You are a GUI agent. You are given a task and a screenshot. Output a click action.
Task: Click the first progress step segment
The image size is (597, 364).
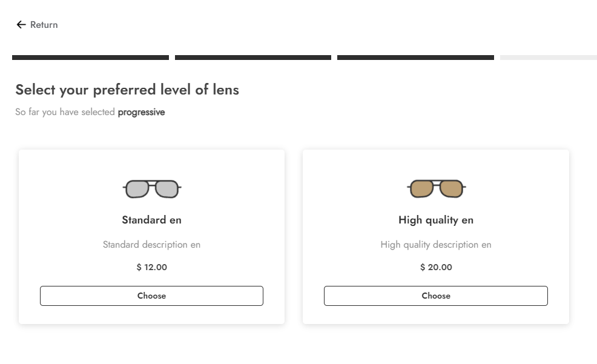90,58
